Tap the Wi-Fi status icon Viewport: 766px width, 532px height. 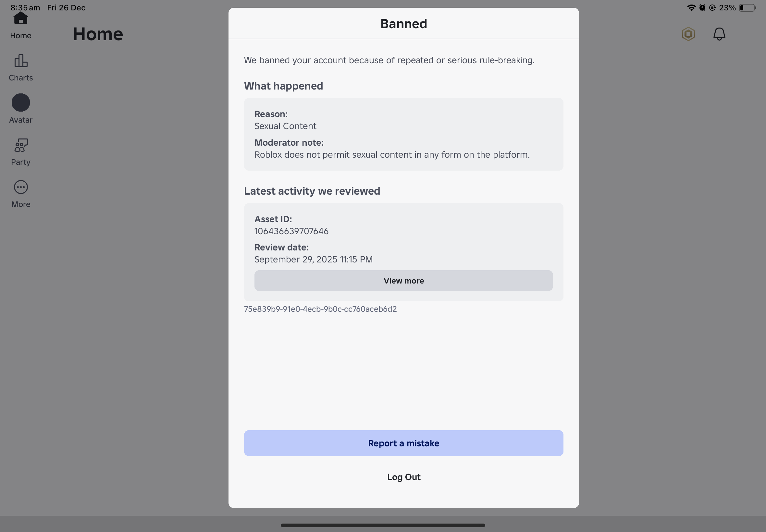[x=691, y=8]
